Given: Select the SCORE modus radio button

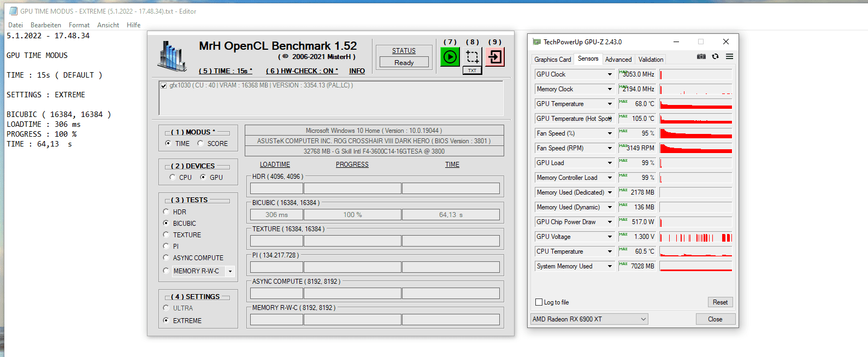Looking at the screenshot, I should click(x=200, y=143).
